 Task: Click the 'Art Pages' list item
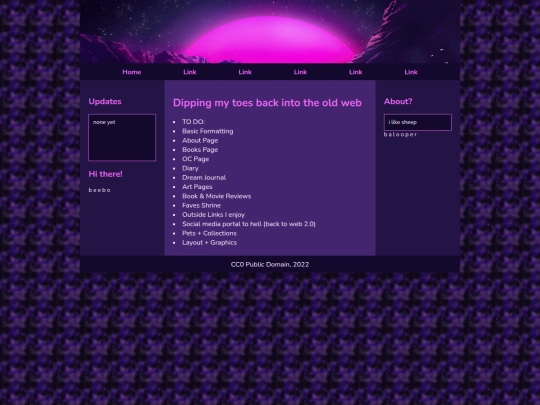[197, 187]
